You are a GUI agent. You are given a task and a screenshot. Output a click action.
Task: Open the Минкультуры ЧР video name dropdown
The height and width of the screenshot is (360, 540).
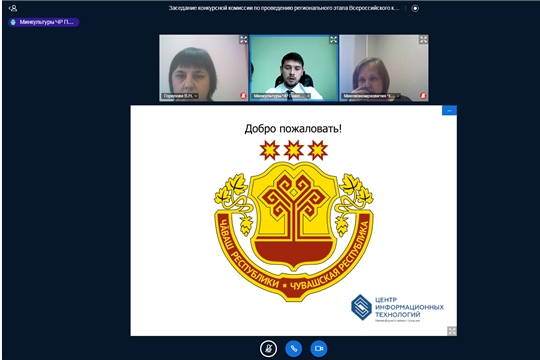(x=281, y=96)
